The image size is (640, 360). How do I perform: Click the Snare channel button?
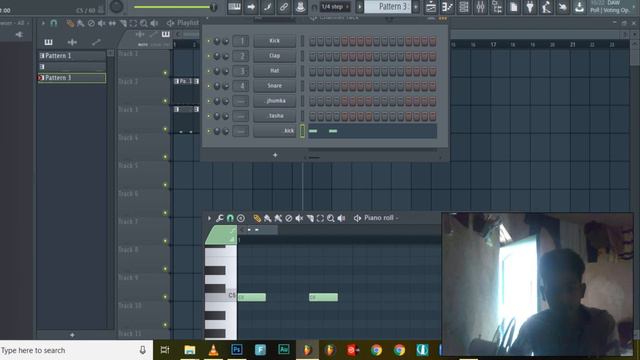275,86
